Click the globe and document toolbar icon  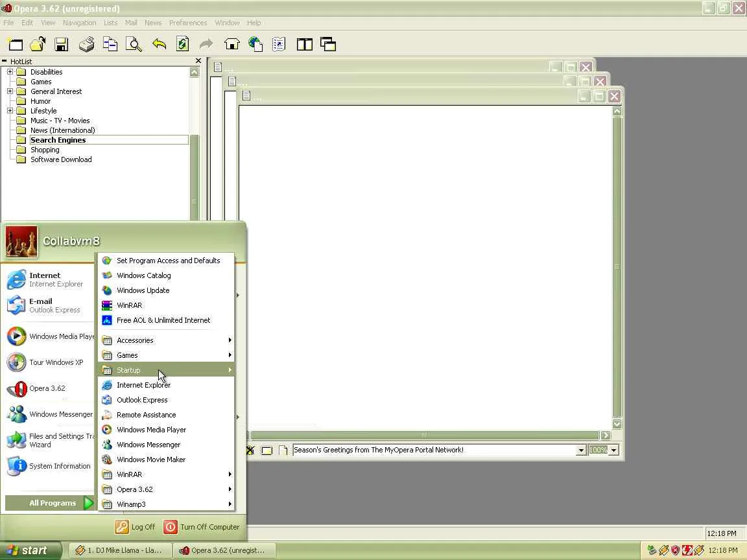click(255, 44)
